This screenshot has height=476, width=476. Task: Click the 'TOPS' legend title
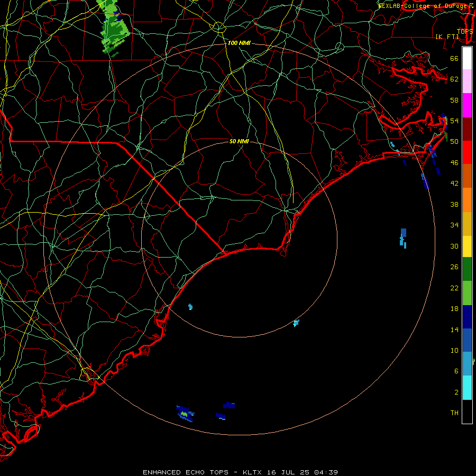click(x=465, y=31)
